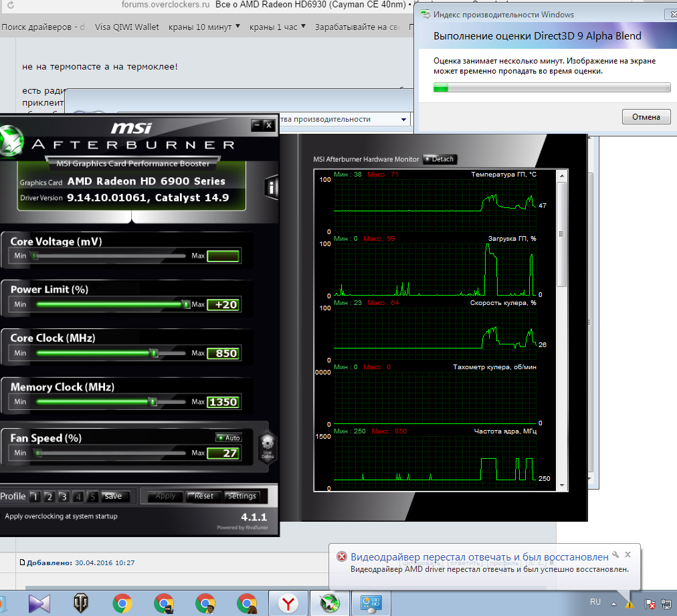Expand the краны 1 час bookmark folder
The image size is (677, 616).
278,27
